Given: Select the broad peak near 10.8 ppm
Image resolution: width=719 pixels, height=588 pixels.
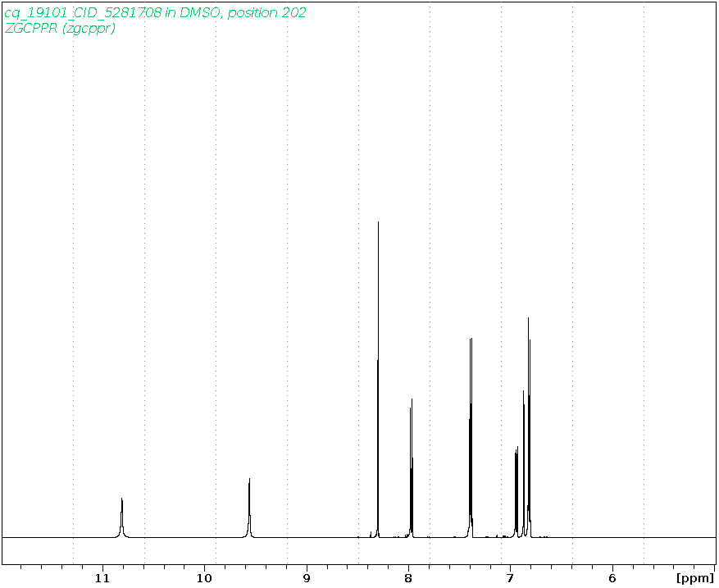Looking at the screenshot, I should (x=121, y=517).
